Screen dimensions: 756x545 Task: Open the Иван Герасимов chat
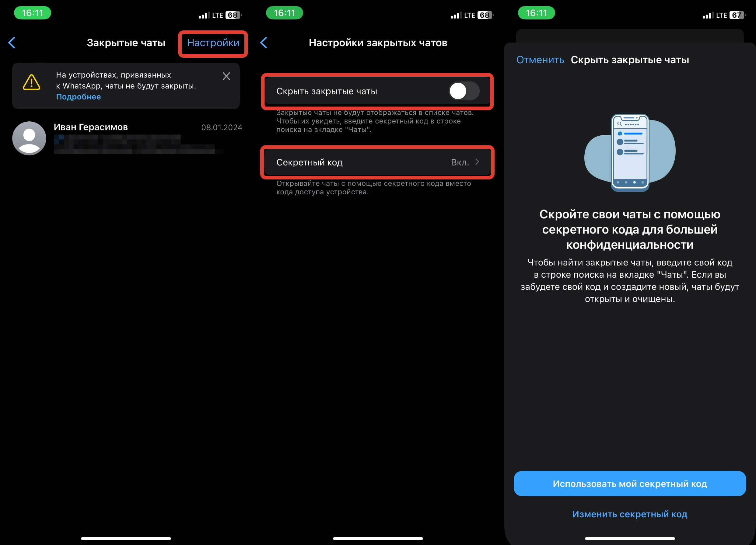tap(127, 138)
